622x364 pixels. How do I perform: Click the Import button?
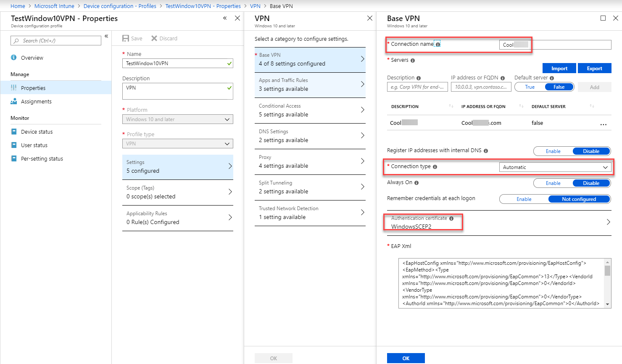pos(559,69)
